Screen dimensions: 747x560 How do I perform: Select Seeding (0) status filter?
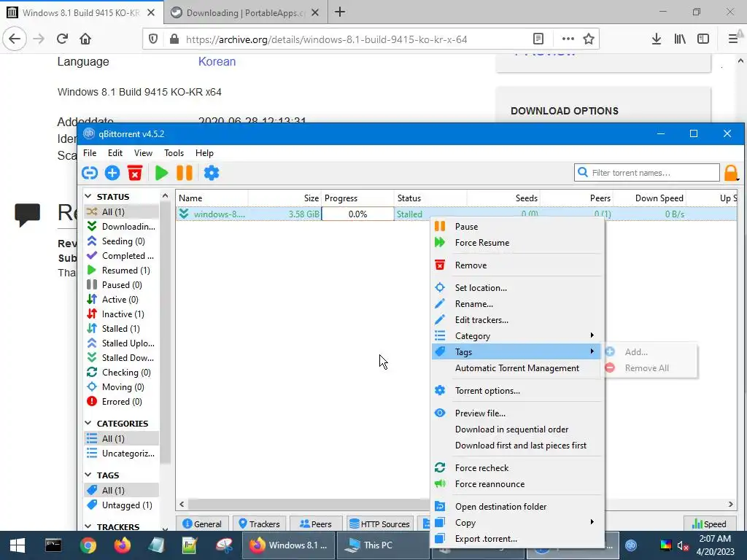[122, 241]
